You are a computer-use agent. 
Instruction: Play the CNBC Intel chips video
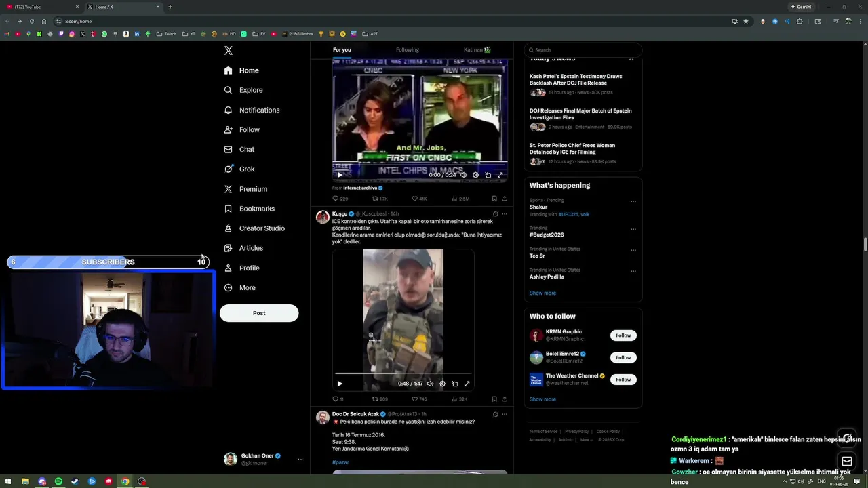tap(340, 175)
